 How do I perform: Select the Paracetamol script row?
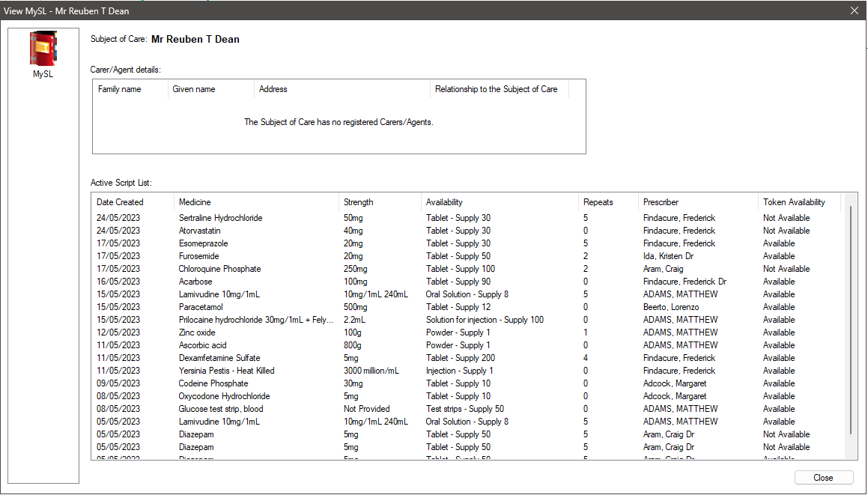(468, 307)
